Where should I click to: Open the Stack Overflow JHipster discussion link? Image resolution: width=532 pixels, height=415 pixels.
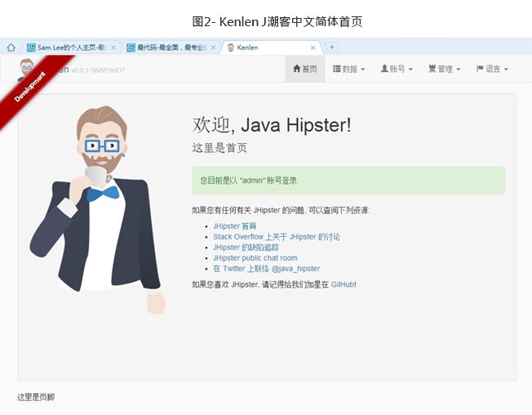point(277,237)
